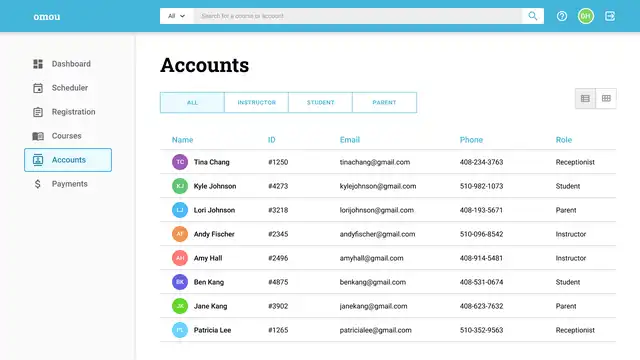Viewport: 640px width, 360px height.
Task: Click Patricia Lee's light blue PL avatar
Action: (x=180, y=330)
